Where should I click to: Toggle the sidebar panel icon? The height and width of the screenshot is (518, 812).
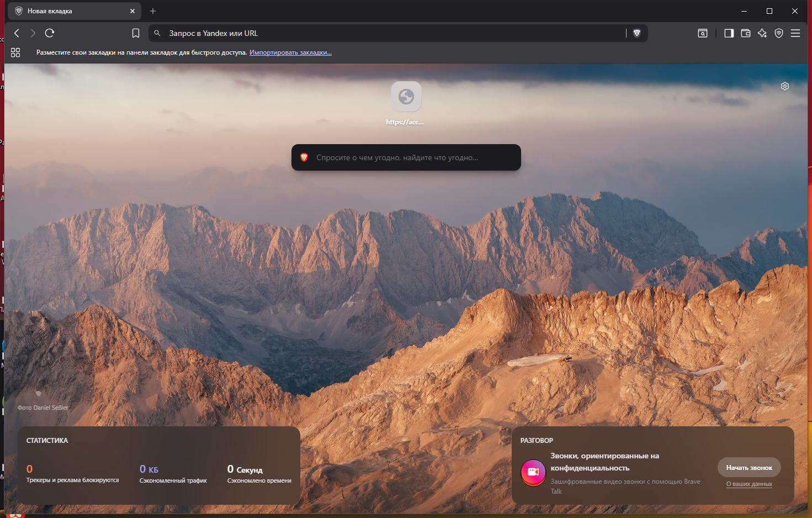[x=729, y=33]
